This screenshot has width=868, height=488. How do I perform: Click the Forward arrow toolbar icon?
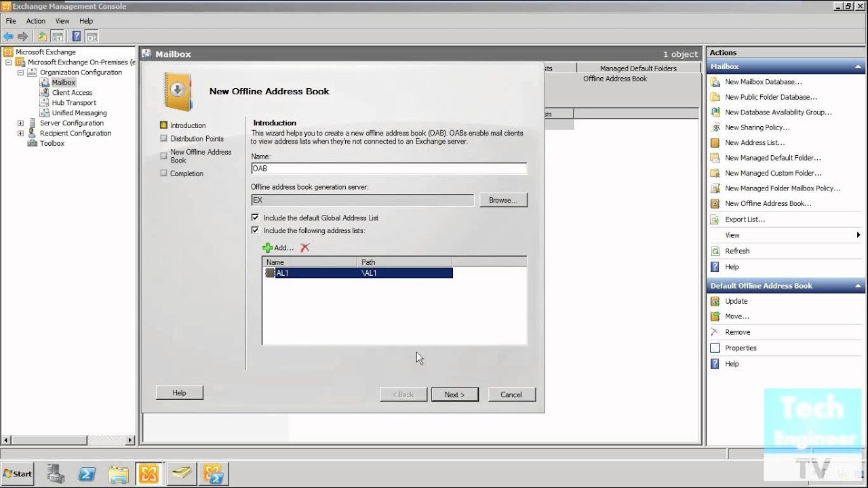[23, 37]
